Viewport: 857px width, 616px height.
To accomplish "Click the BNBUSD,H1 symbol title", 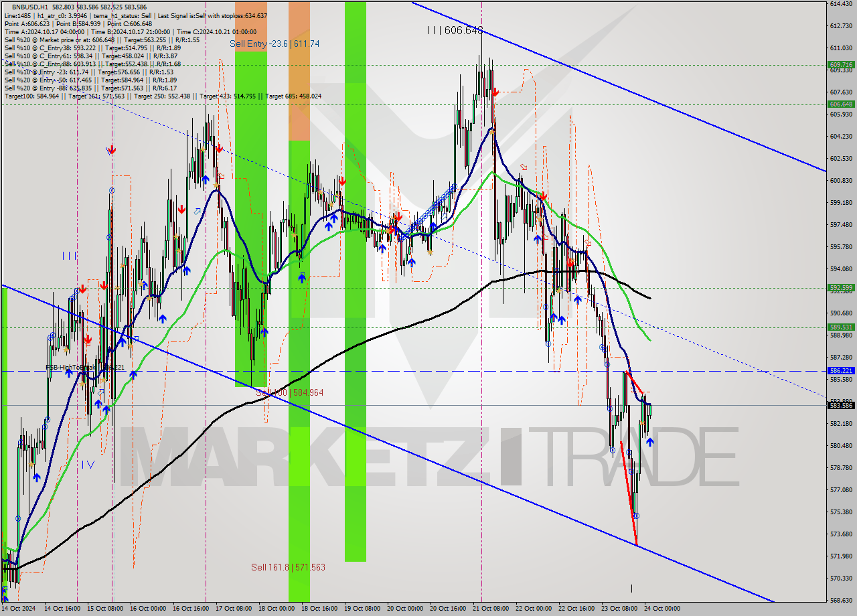I will click(30, 7).
